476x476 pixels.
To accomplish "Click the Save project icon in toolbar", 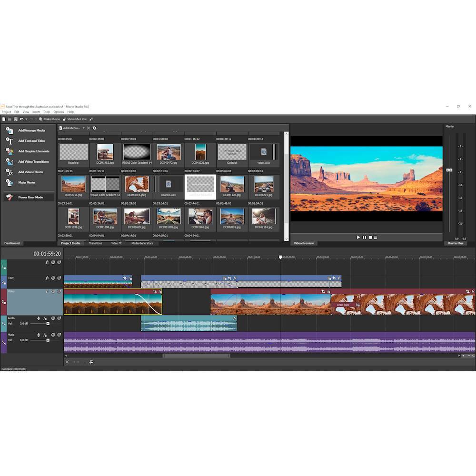I will click(15, 119).
